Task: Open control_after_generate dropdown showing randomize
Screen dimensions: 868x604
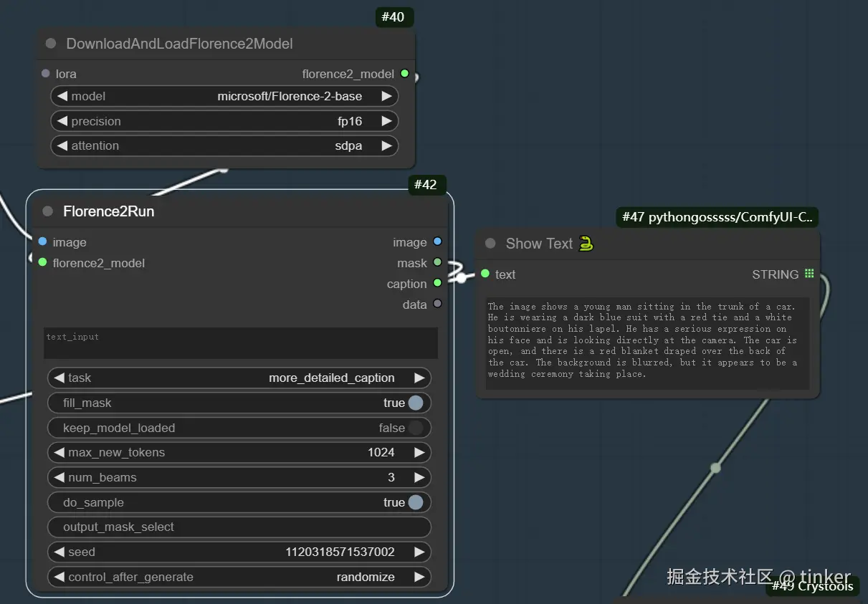Action: point(239,577)
